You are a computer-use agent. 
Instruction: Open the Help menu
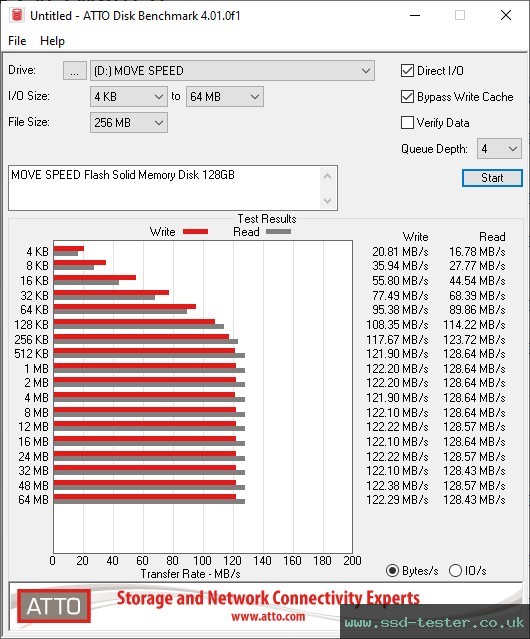[52, 41]
